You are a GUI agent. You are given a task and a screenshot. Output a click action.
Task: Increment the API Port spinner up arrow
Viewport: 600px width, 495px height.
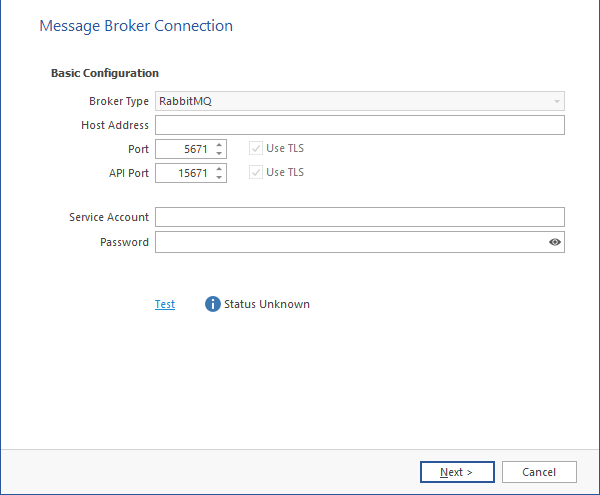click(219, 168)
